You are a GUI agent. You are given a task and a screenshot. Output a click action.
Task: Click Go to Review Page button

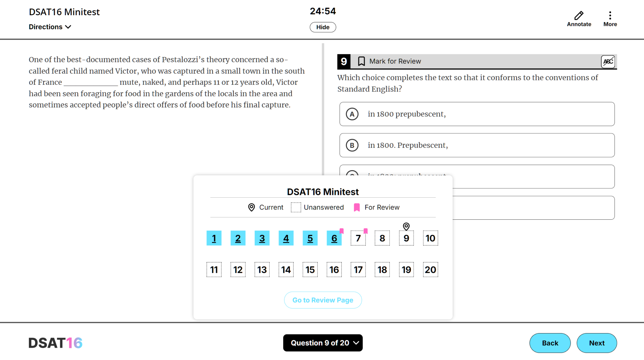pyautogui.click(x=322, y=300)
